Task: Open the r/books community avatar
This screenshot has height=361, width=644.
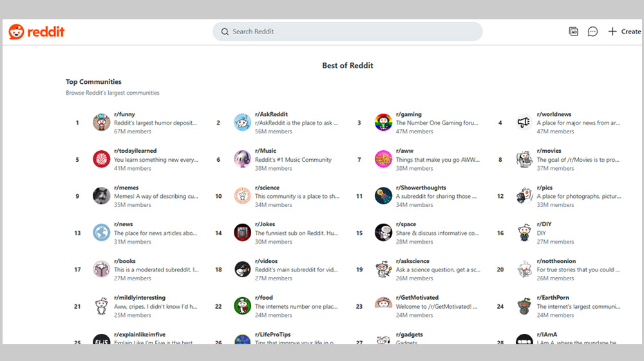Action: pos(102,269)
